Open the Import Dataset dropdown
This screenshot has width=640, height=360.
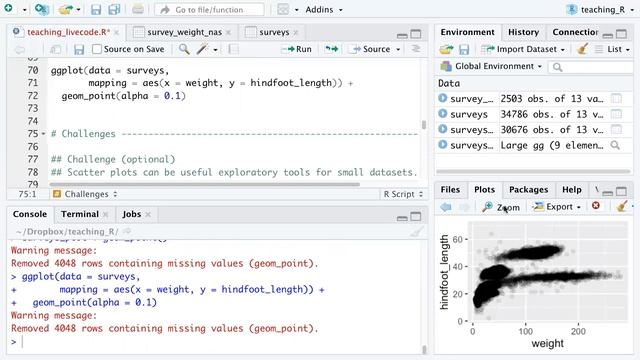coord(524,49)
